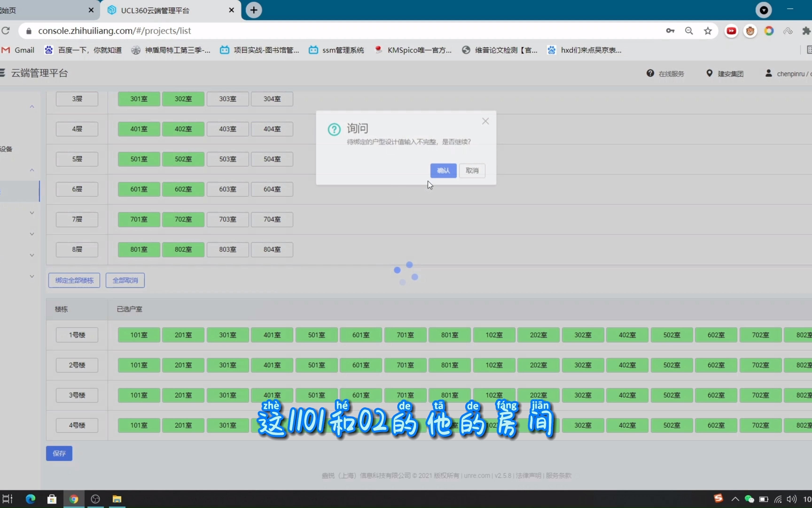
Task: Close the UCL360云端管理平台 tab
Action: (x=231, y=10)
